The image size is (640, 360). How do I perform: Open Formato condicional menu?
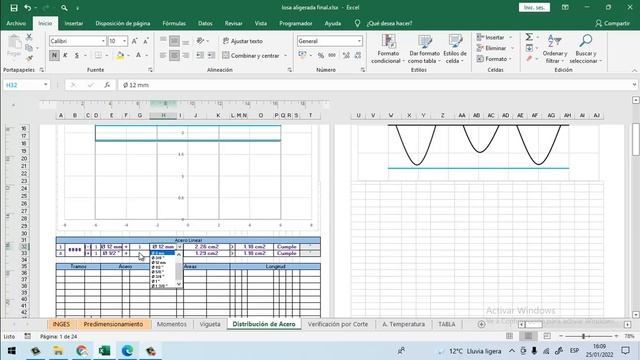388,49
